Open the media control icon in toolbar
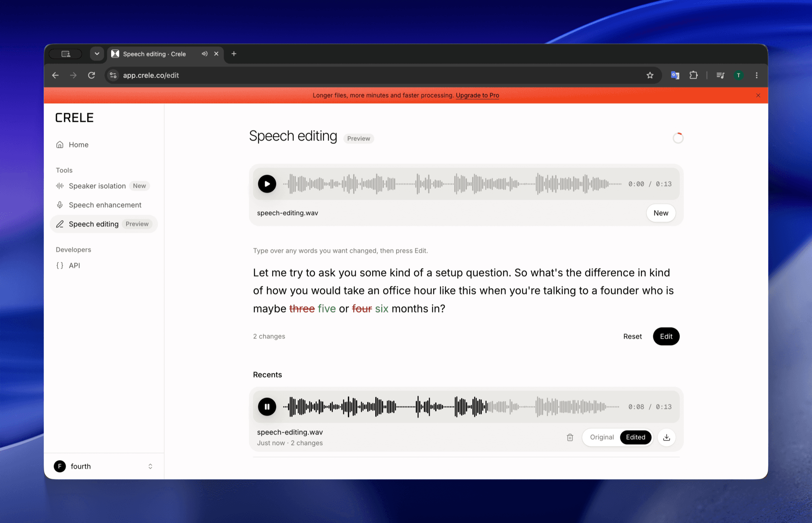 coord(720,75)
